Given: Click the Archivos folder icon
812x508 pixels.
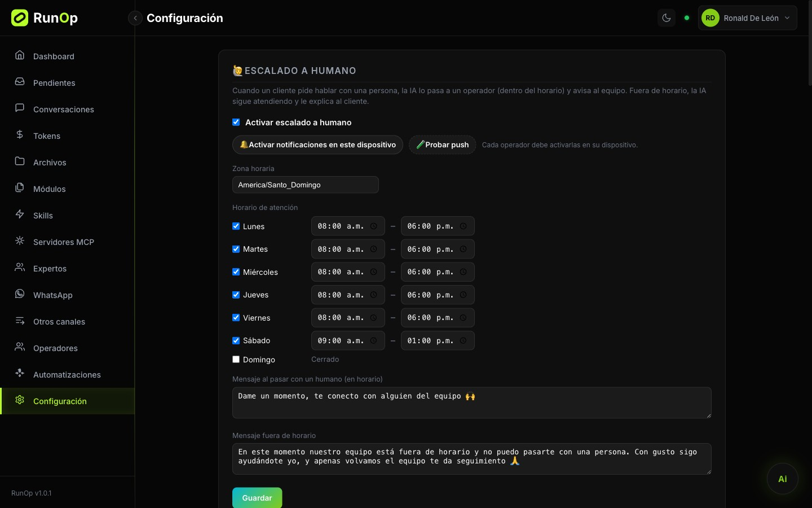Looking at the screenshot, I should [x=20, y=161].
